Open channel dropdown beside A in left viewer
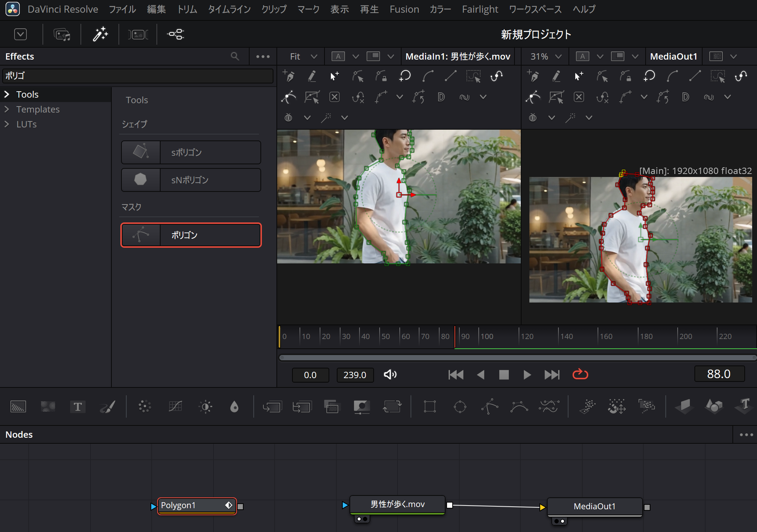The height and width of the screenshot is (532, 757). (356, 56)
